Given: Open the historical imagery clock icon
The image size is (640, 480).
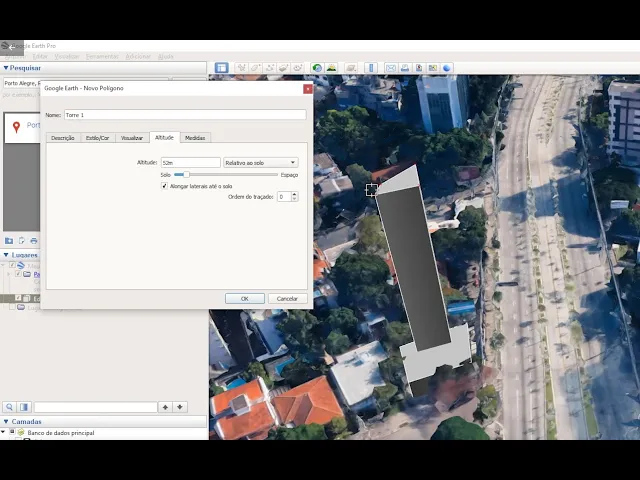Looking at the screenshot, I should pyautogui.click(x=317, y=68).
